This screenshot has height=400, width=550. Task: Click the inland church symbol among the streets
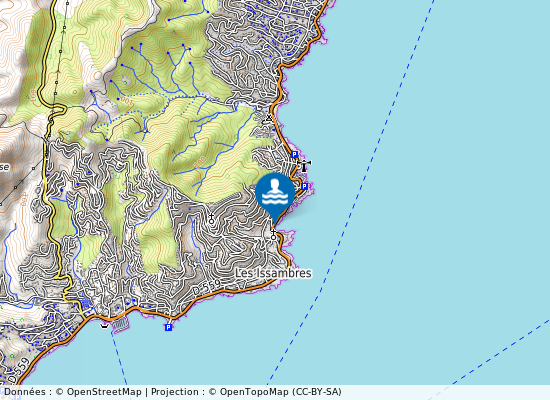212,219
